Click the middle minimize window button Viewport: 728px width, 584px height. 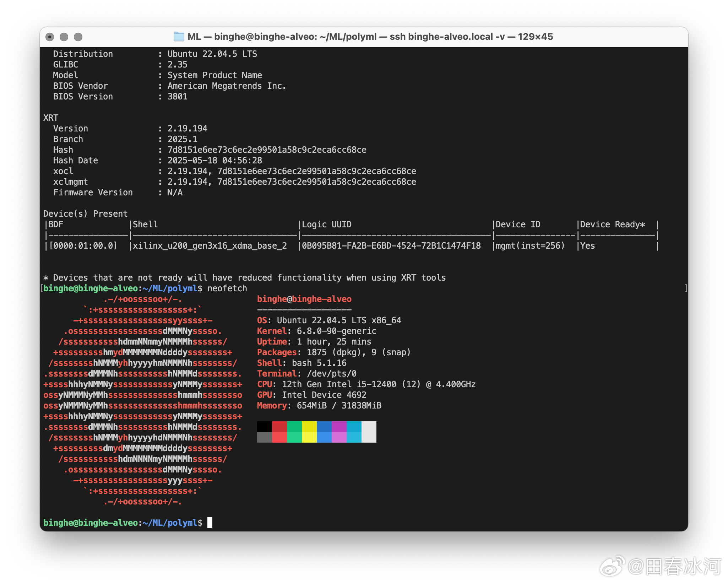pos(64,37)
